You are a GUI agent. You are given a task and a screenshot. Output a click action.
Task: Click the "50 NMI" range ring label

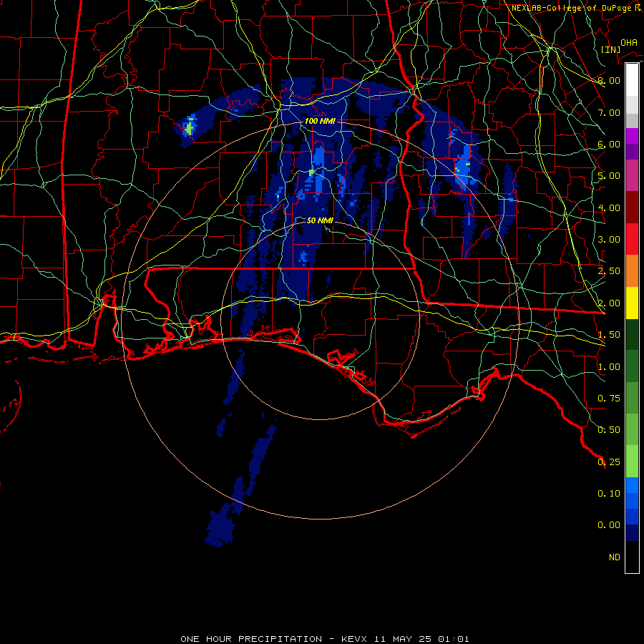point(320,220)
